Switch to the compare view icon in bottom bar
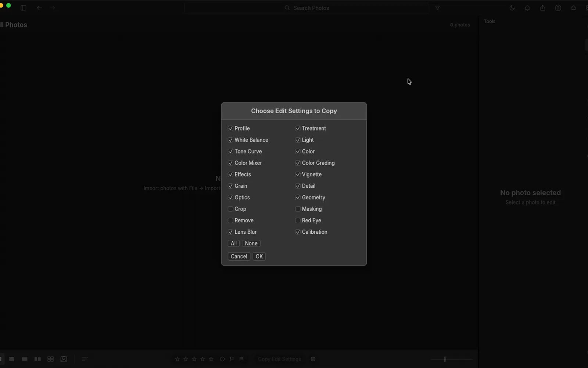Image resolution: width=588 pixels, height=368 pixels. point(37,359)
